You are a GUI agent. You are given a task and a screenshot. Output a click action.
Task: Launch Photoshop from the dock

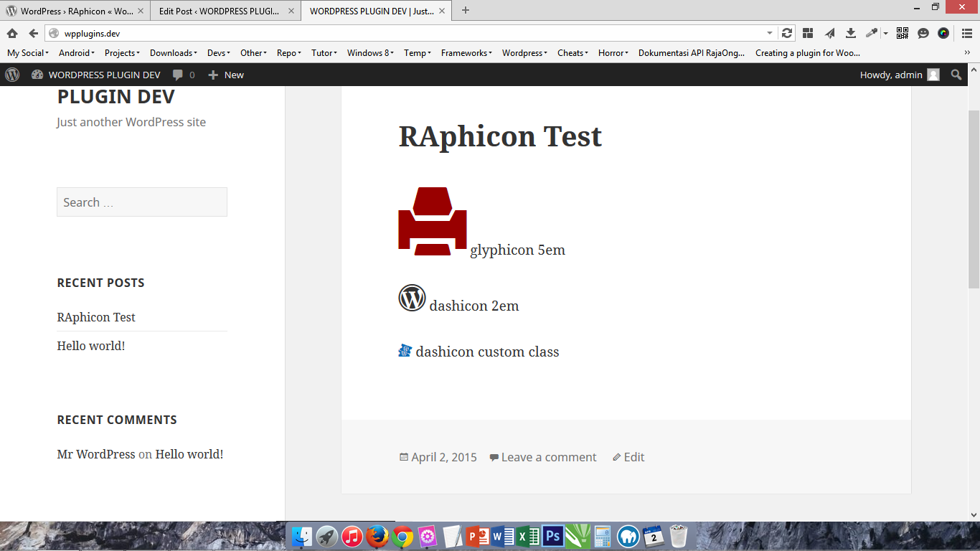click(552, 536)
